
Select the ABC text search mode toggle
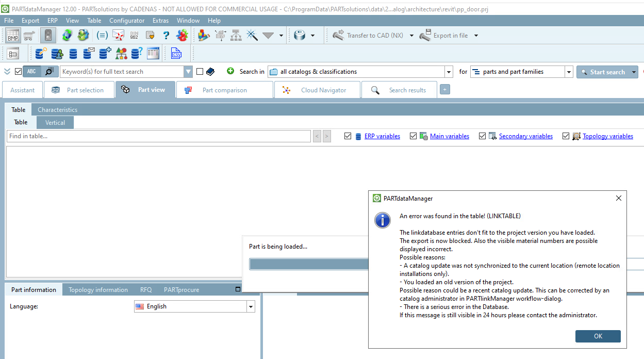coord(32,72)
